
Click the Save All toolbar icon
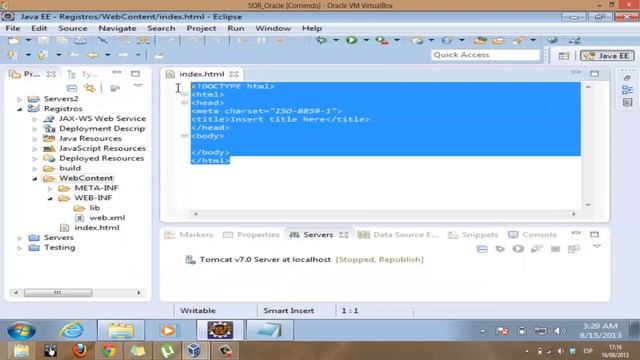point(62,40)
